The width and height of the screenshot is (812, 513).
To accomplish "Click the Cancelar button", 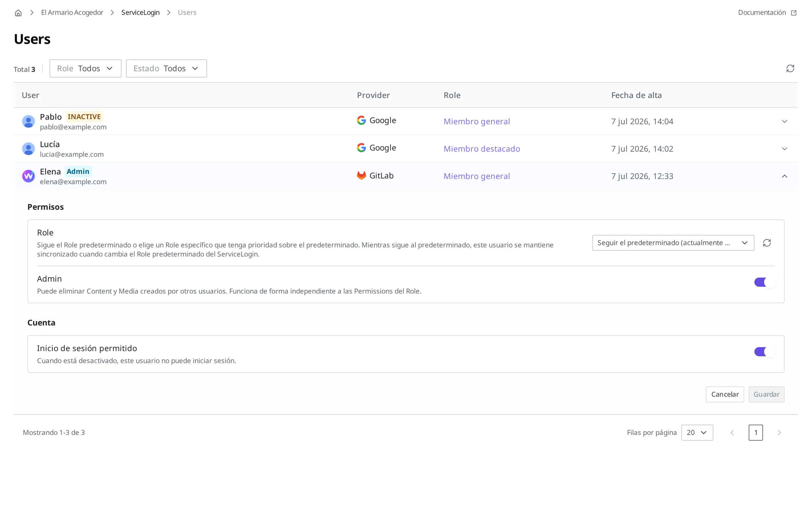I will tap(725, 394).
